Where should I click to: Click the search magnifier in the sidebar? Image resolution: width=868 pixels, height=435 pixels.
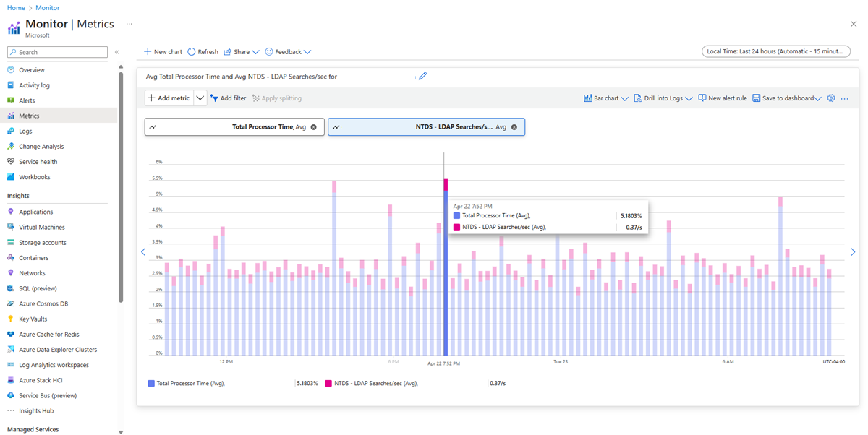[14, 52]
